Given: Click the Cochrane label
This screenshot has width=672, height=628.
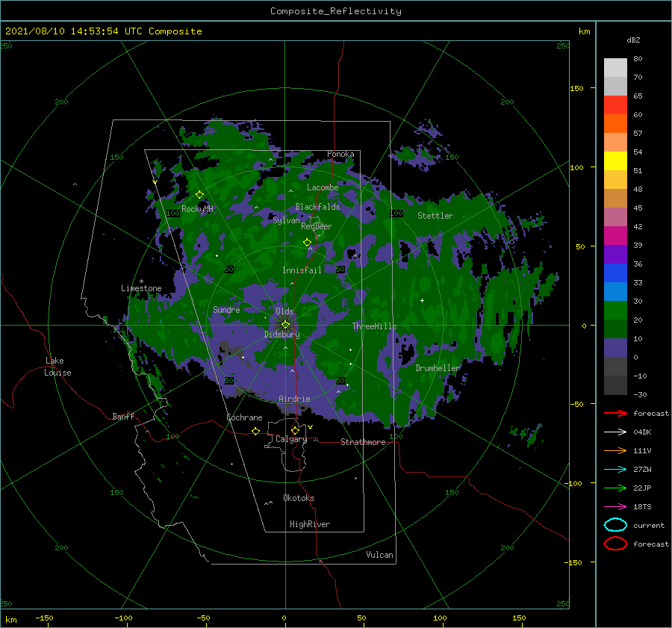Looking at the screenshot, I should 244,417.
